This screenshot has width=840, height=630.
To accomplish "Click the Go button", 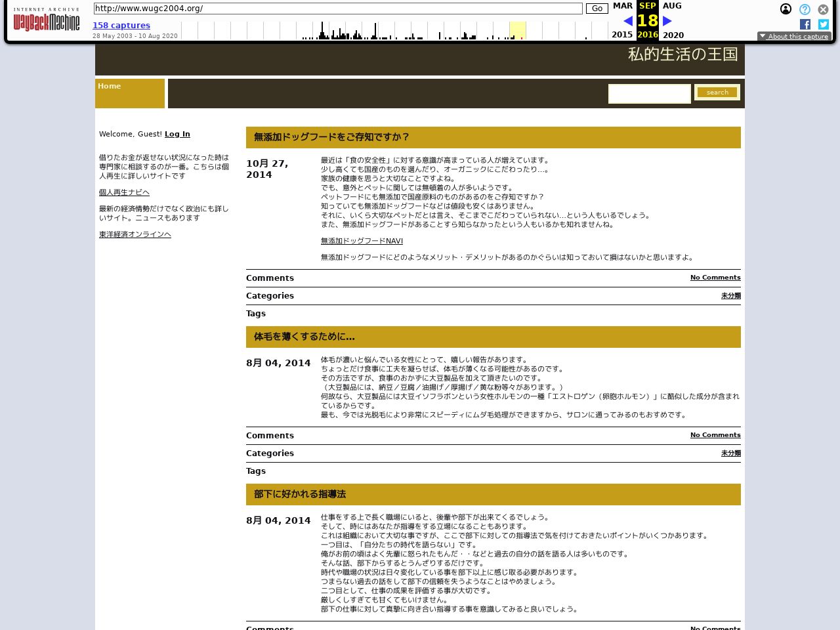I will pyautogui.click(x=597, y=9).
